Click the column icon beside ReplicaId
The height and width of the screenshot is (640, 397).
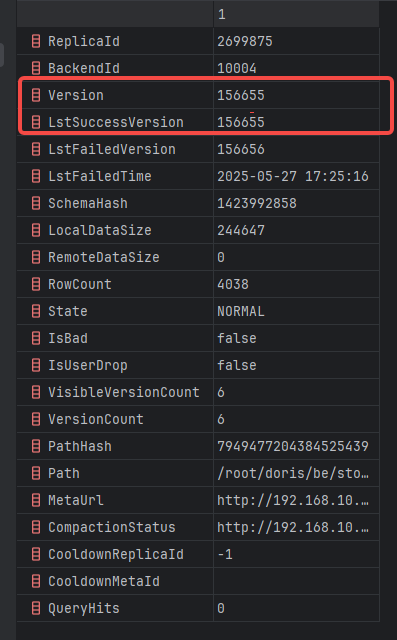36,41
